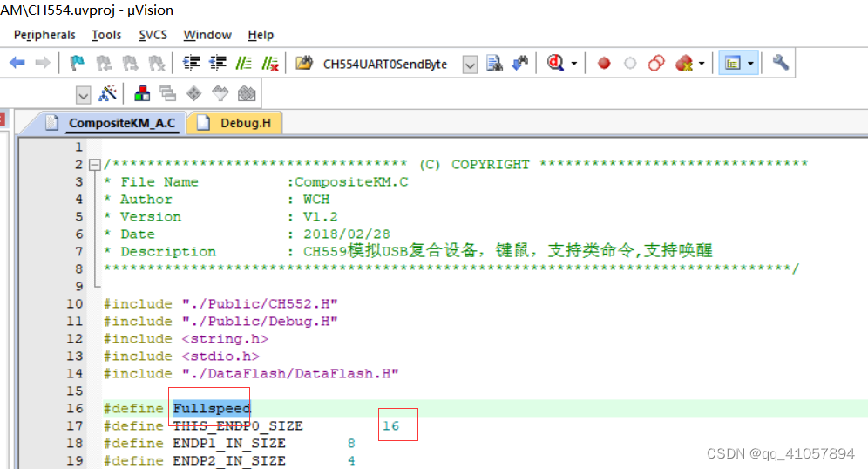Click the value 16 of THIS_ENDP0_SIZE
This screenshot has height=469, width=868.
click(x=390, y=425)
